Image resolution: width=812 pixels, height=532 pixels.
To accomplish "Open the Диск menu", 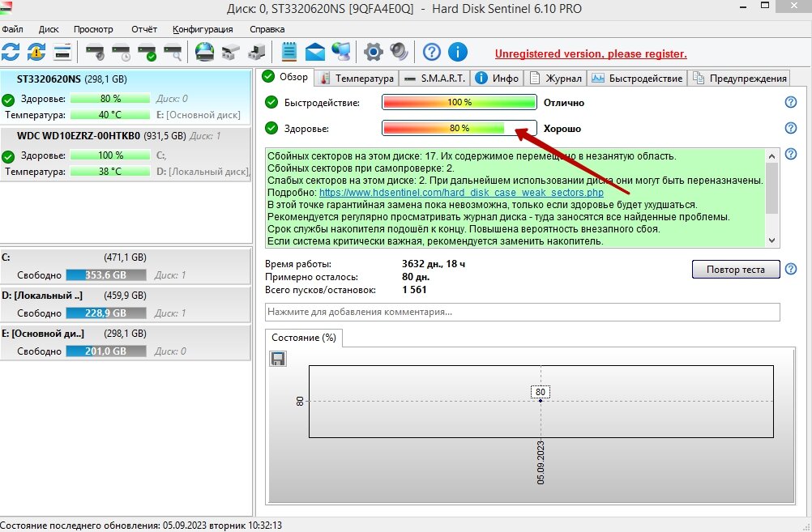I will click(x=49, y=29).
